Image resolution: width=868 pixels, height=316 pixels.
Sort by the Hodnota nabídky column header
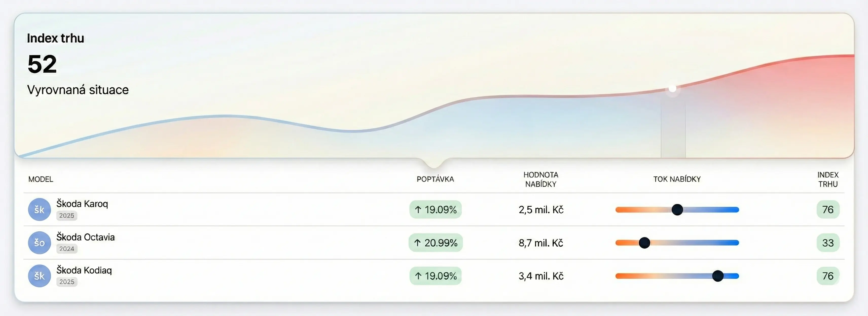(540, 179)
